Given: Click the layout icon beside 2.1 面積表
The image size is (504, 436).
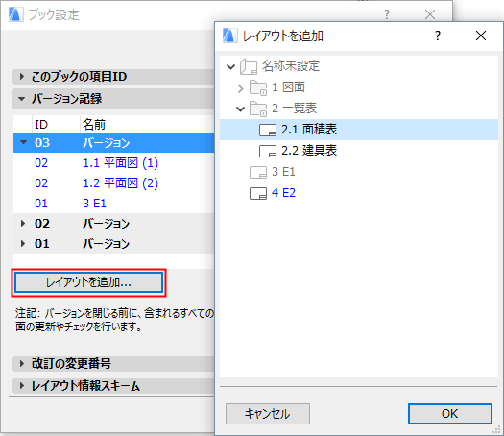Looking at the screenshot, I should [x=268, y=131].
